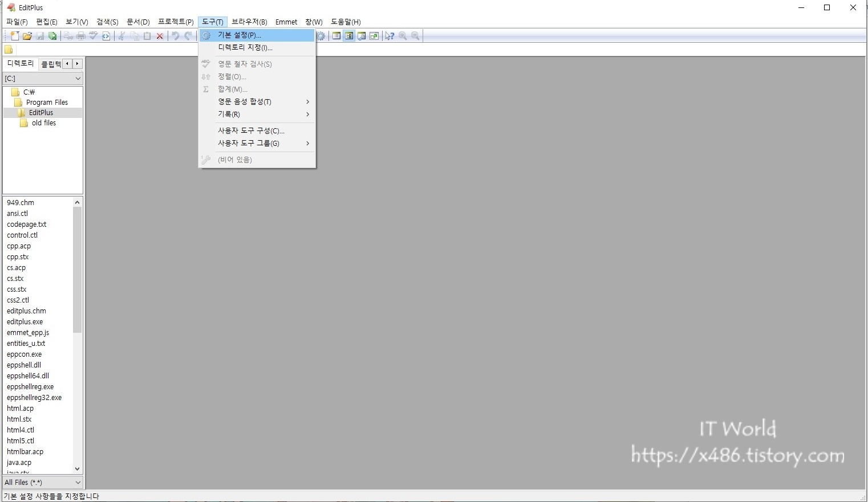The image size is (868, 502).
Task: Open the [C:] drive dropdown
Action: [43, 79]
